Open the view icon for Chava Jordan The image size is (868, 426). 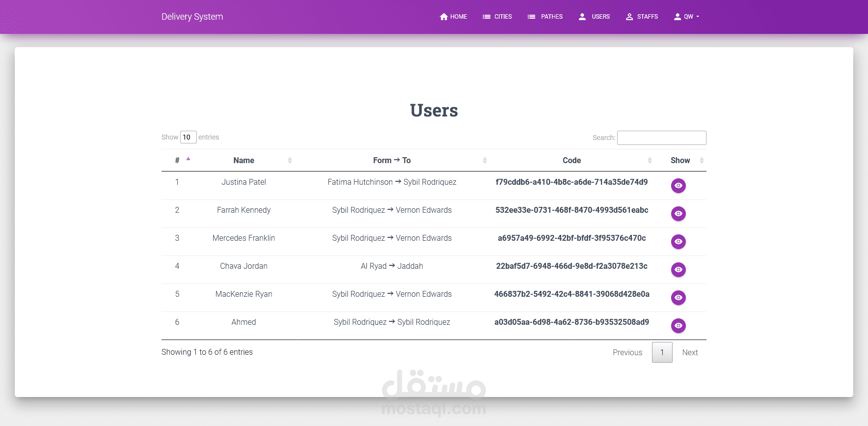678,270
